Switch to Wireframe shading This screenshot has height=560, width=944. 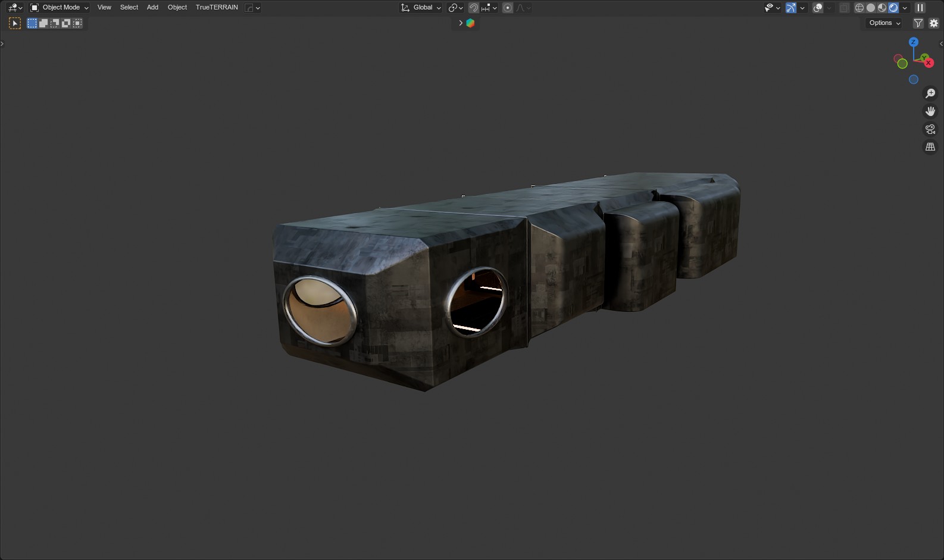pos(859,8)
